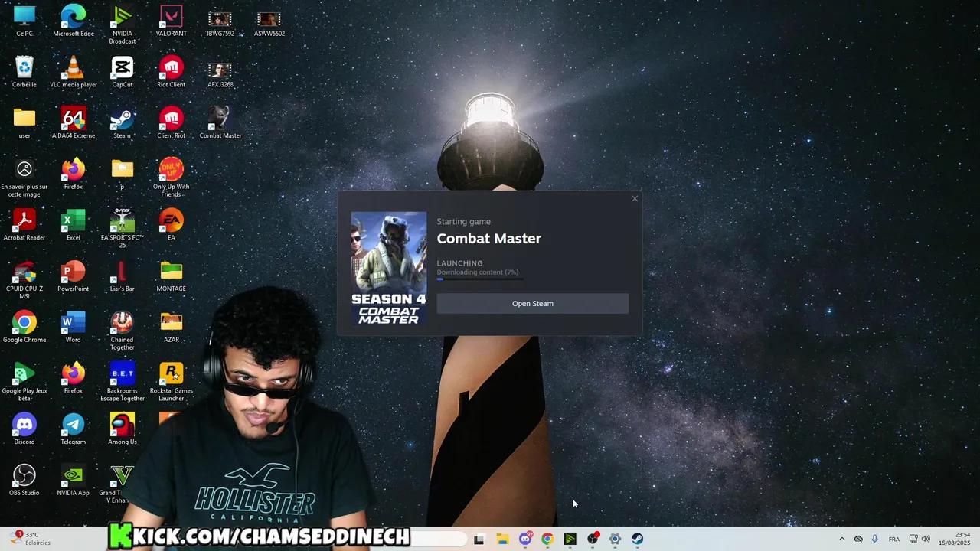This screenshot has height=551, width=980.
Task: Open NVIDIA Broadcast desktop shortcut
Action: pos(122,24)
